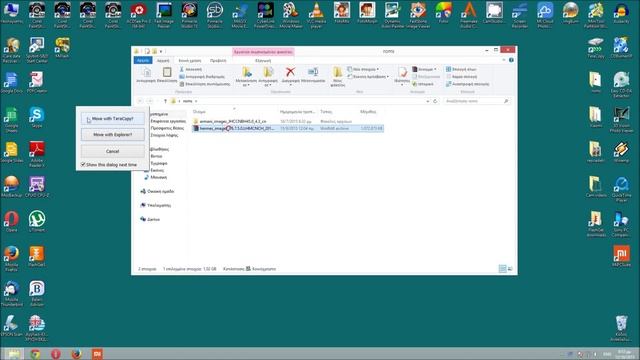Sort by the Date modified column header

[298, 111]
